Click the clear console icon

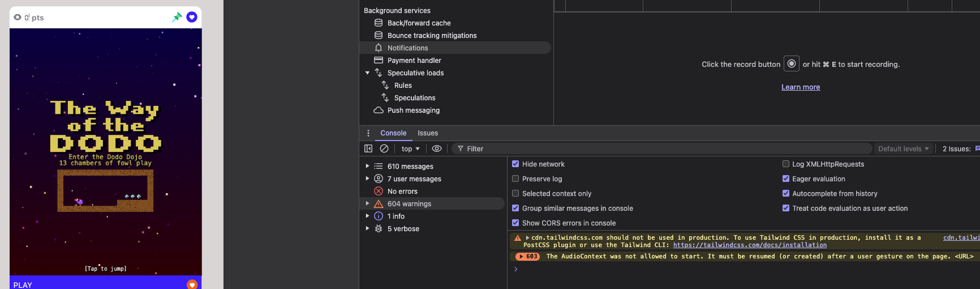pos(384,148)
